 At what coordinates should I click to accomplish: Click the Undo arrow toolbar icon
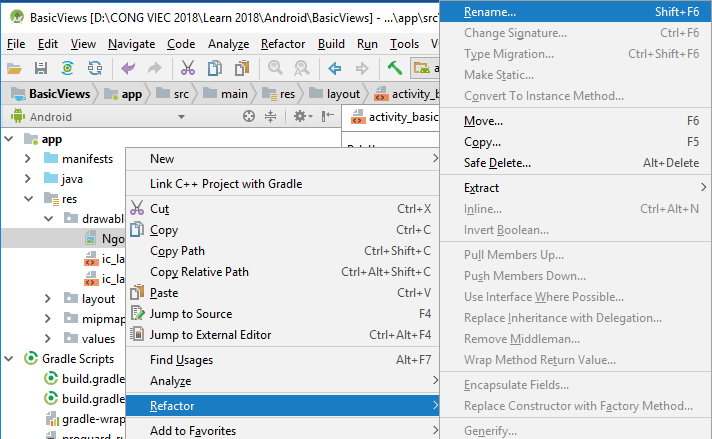coord(128,69)
